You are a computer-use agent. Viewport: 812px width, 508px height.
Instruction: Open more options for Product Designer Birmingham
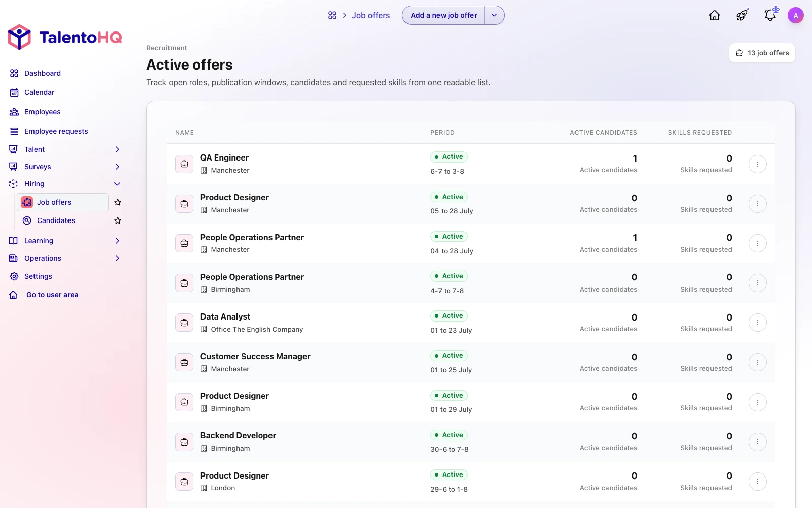pos(758,402)
